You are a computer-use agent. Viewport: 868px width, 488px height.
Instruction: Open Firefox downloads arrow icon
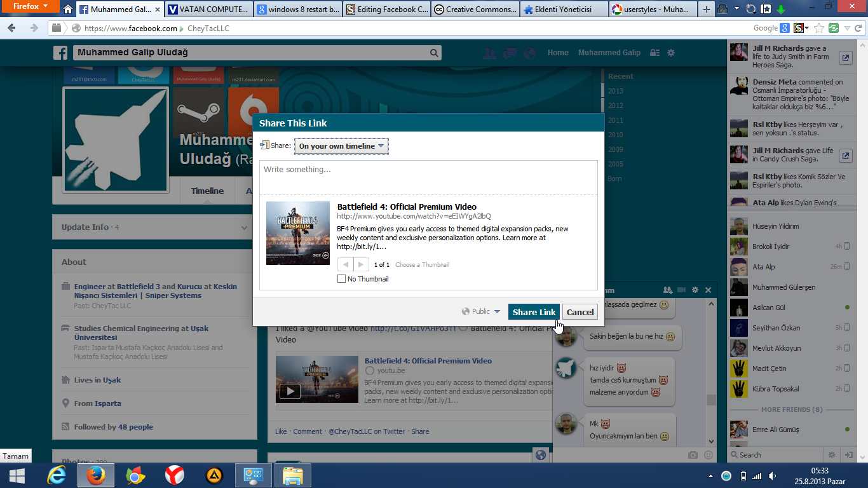point(781,10)
